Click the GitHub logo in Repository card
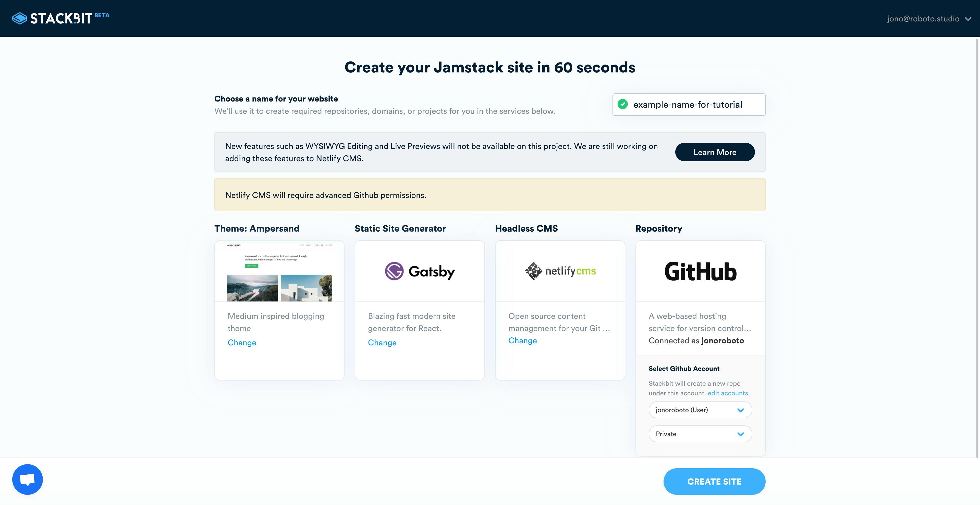The width and height of the screenshot is (980, 505). 700,272
